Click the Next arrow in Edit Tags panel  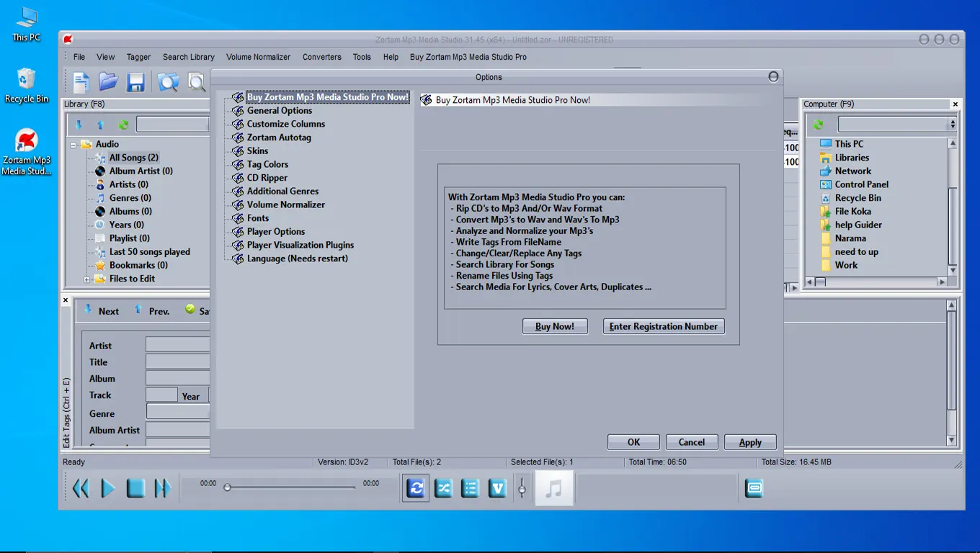(x=89, y=310)
